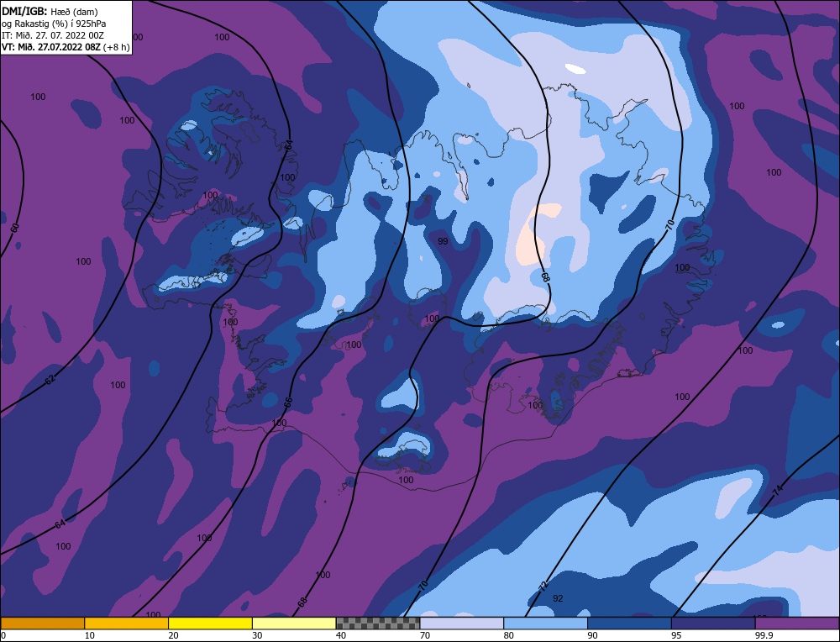Click the '99.9' legend tick label
The width and height of the screenshot is (840, 642).
coord(764,635)
